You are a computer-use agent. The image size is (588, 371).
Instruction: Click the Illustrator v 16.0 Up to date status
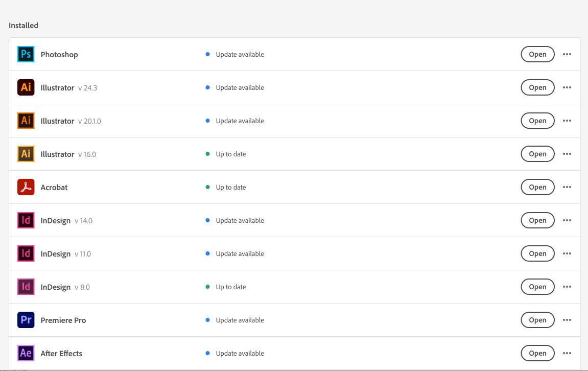pyautogui.click(x=230, y=154)
